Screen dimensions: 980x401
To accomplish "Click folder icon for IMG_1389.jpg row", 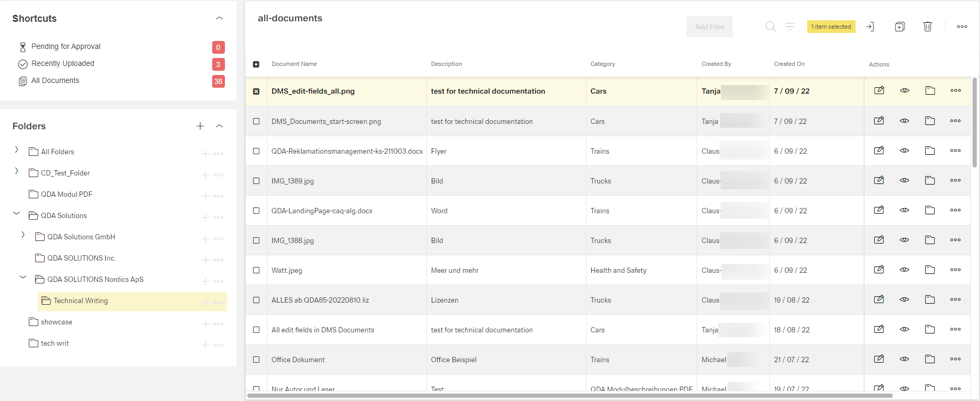I will click(x=930, y=180).
